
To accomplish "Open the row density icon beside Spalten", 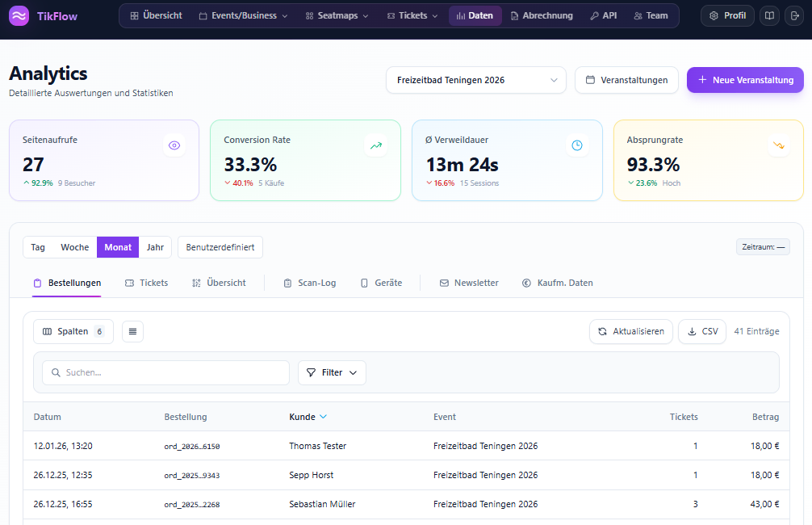I will 132,331.
